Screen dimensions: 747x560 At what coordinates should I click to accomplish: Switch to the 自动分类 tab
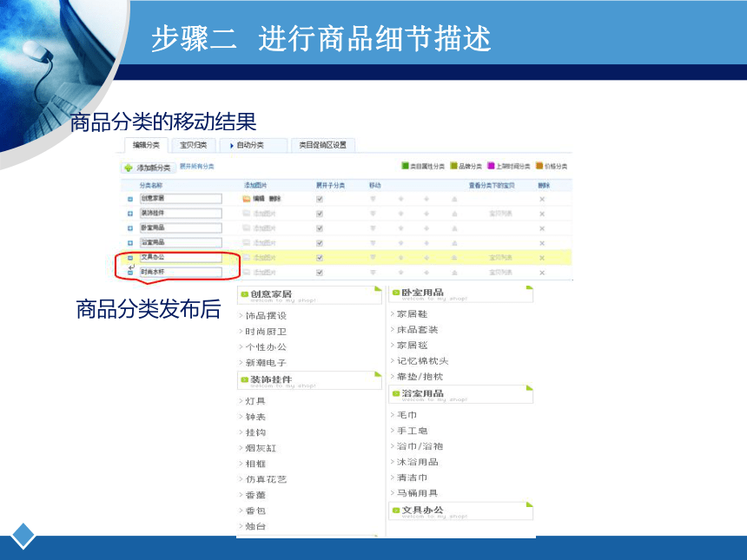(x=254, y=145)
